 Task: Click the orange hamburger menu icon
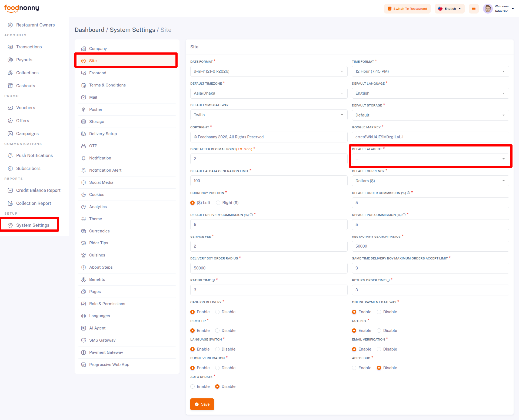pos(474,8)
